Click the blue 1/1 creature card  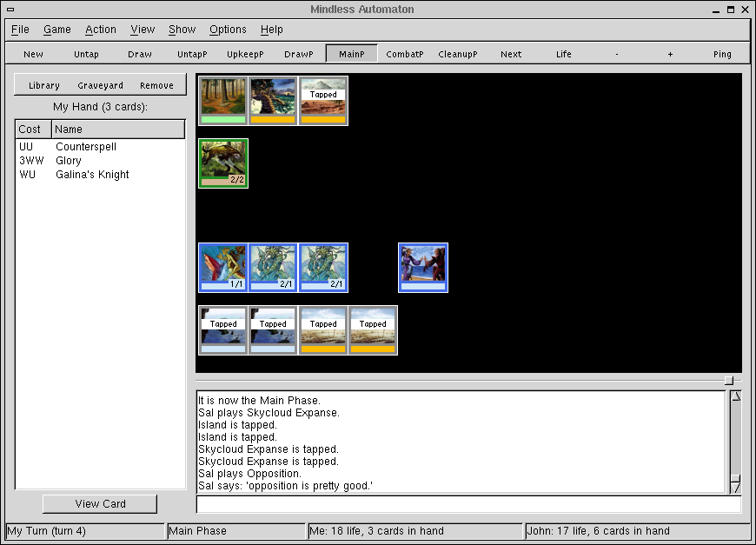pyautogui.click(x=223, y=267)
